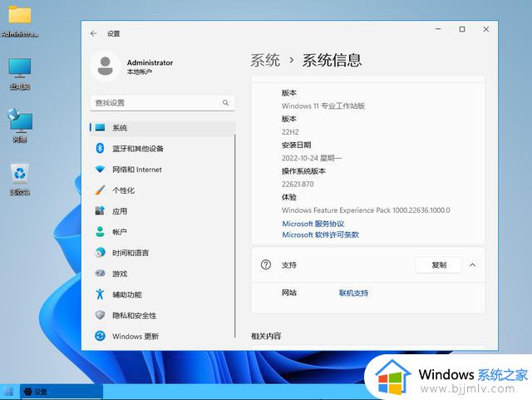Screen dimensions: 532x400
Task: Click the Bluetooth icon in sidebar
Action: tap(100, 148)
